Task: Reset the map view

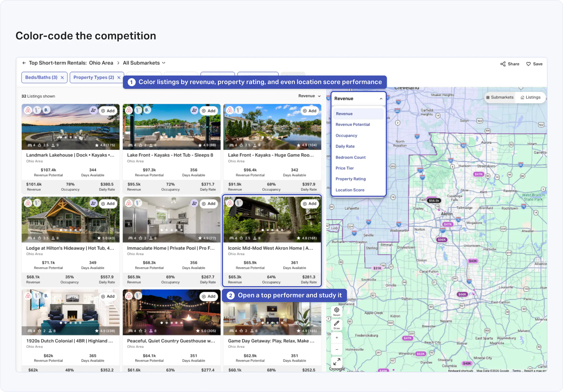Action: coord(337,312)
